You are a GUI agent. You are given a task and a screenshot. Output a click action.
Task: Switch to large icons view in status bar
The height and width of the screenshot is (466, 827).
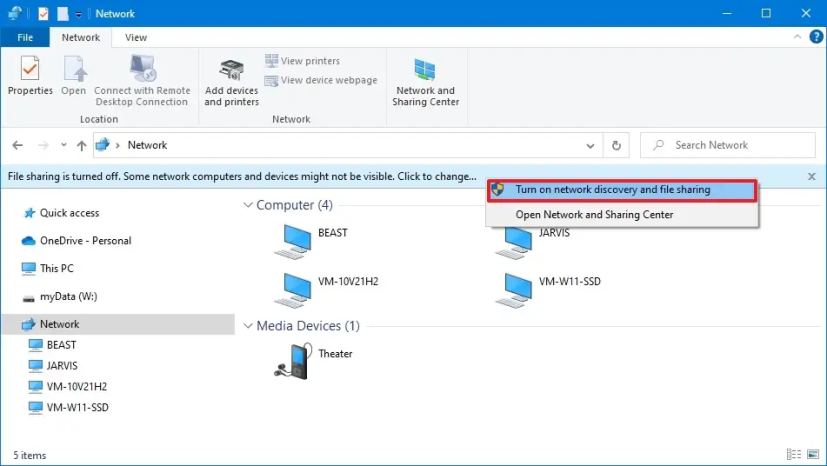[813, 454]
